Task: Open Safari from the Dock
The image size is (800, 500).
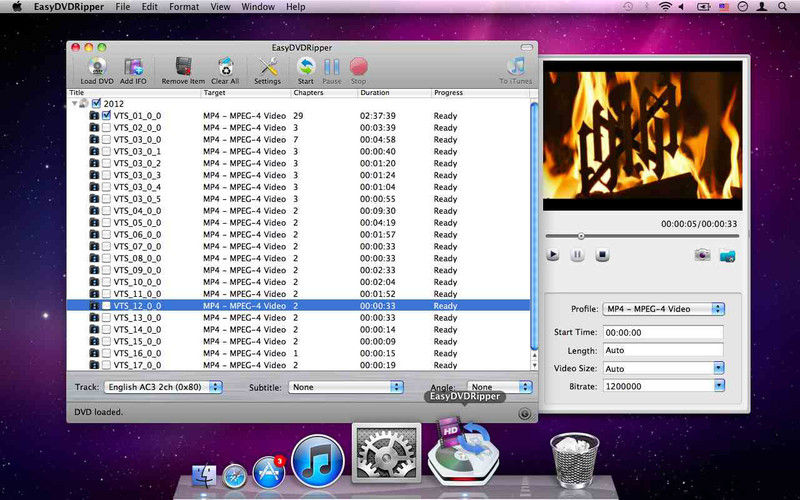Action: 235,477
